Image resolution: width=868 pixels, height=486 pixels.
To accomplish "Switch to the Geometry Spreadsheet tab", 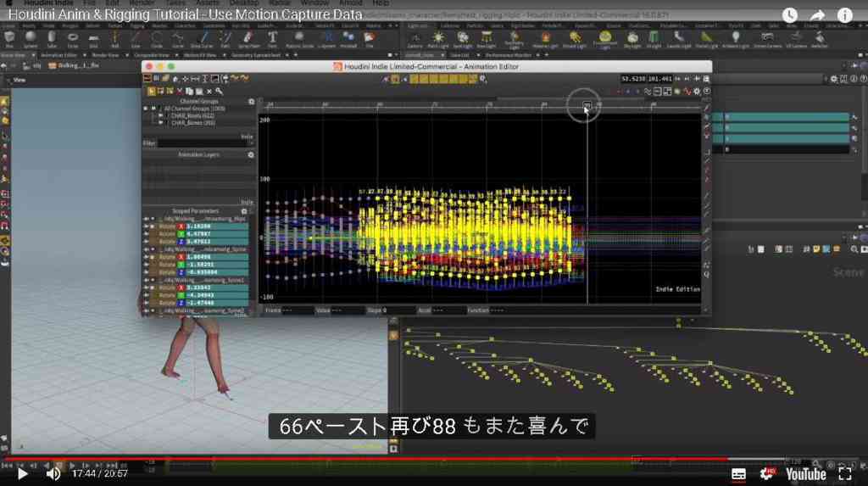I will (x=256, y=55).
